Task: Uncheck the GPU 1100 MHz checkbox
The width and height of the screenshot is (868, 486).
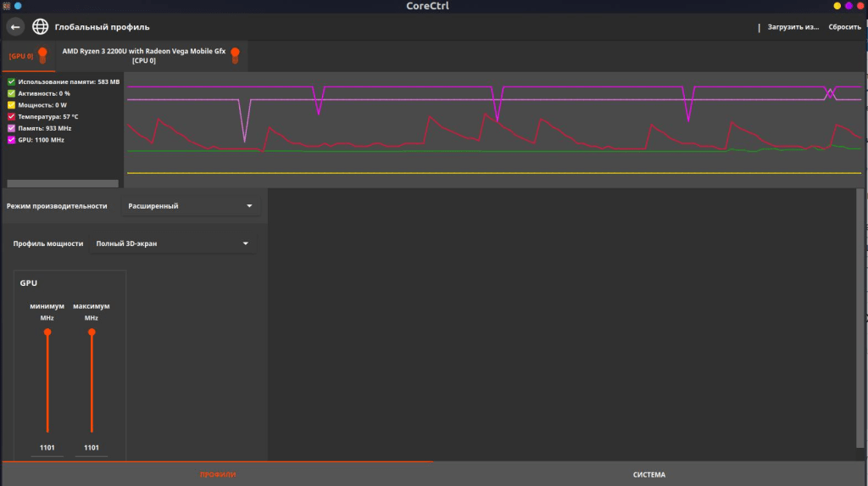Action: point(12,140)
